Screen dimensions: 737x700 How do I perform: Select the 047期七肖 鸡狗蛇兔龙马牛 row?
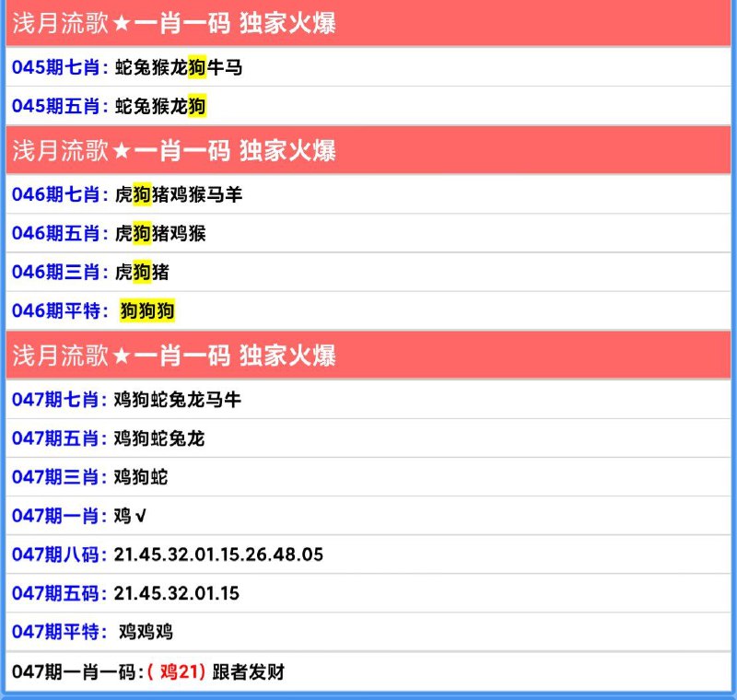pos(368,400)
